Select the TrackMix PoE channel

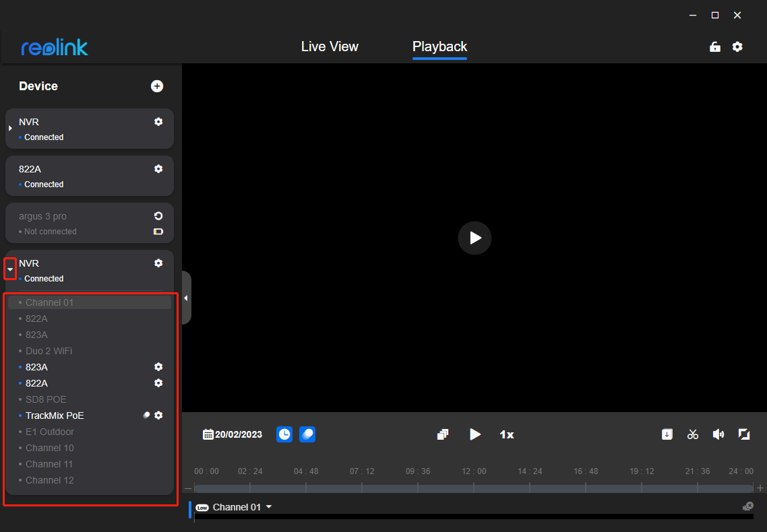point(55,415)
